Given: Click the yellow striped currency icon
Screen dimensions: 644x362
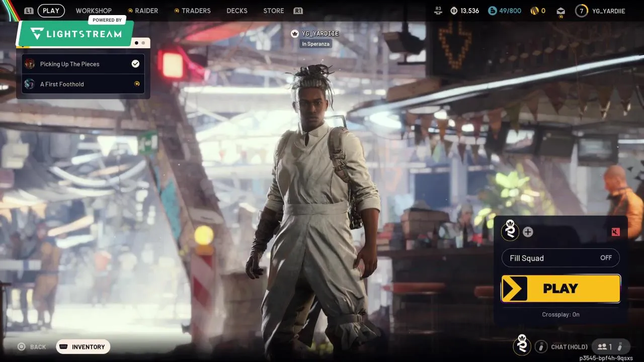Looking at the screenshot, I should pyautogui.click(x=534, y=11).
